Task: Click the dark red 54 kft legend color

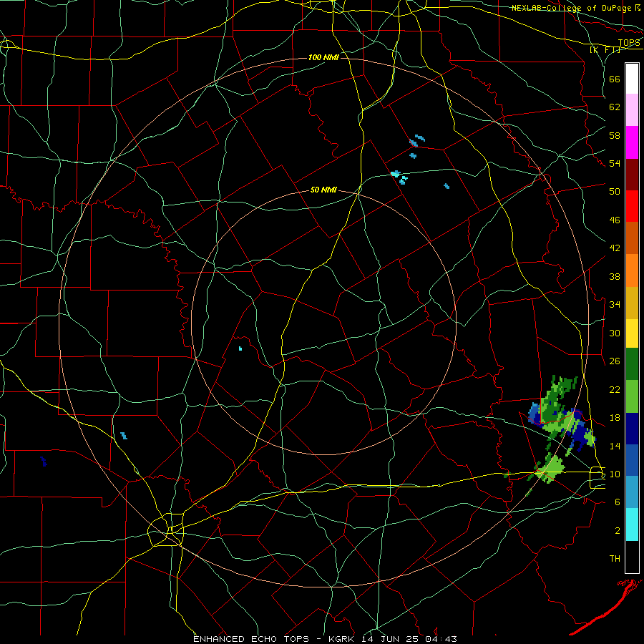Action: 632,174
